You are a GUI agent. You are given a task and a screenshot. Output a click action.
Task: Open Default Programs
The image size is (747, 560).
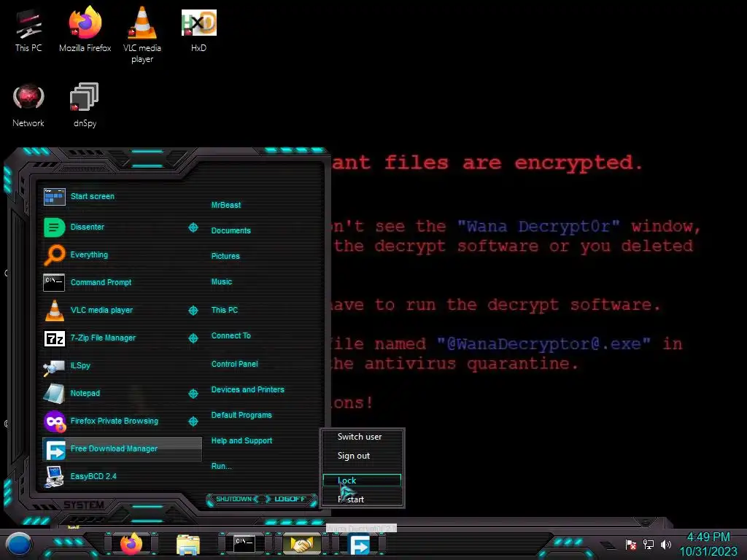tap(241, 415)
